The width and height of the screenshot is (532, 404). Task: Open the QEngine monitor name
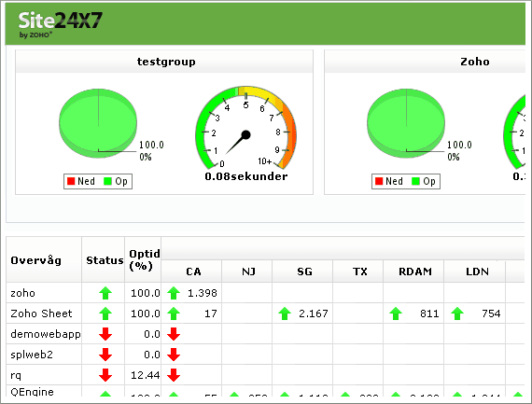pyautogui.click(x=32, y=392)
